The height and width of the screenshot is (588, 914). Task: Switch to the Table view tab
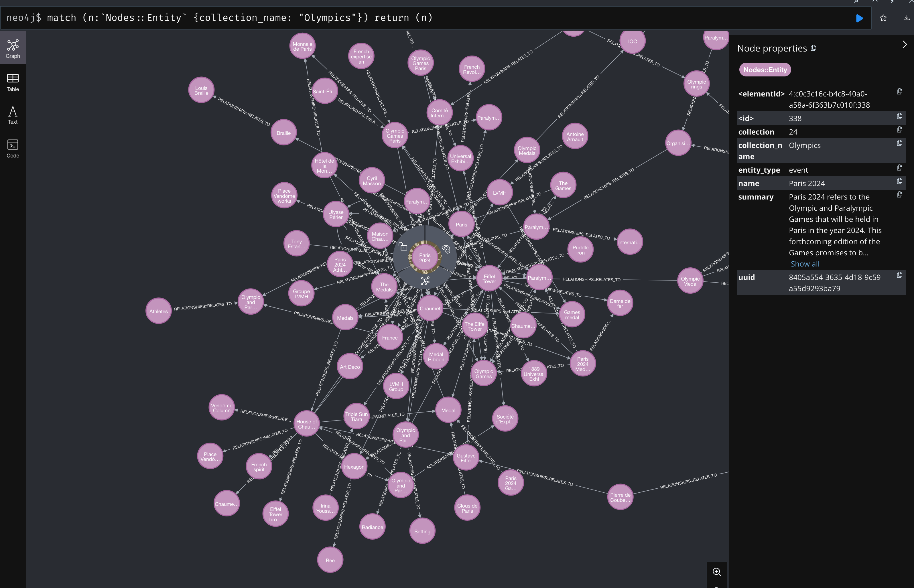click(x=13, y=82)
